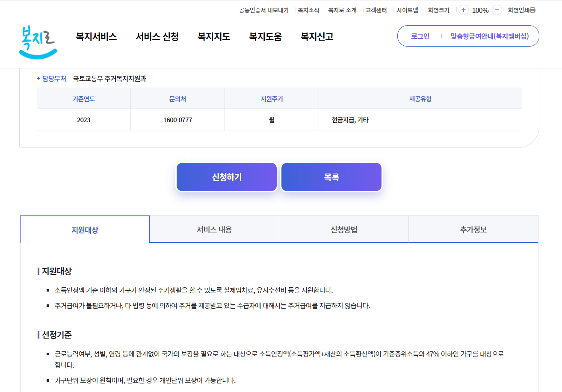
Task: Click the minus icon to reduce screen size
Action: click(x=497, y=9)
